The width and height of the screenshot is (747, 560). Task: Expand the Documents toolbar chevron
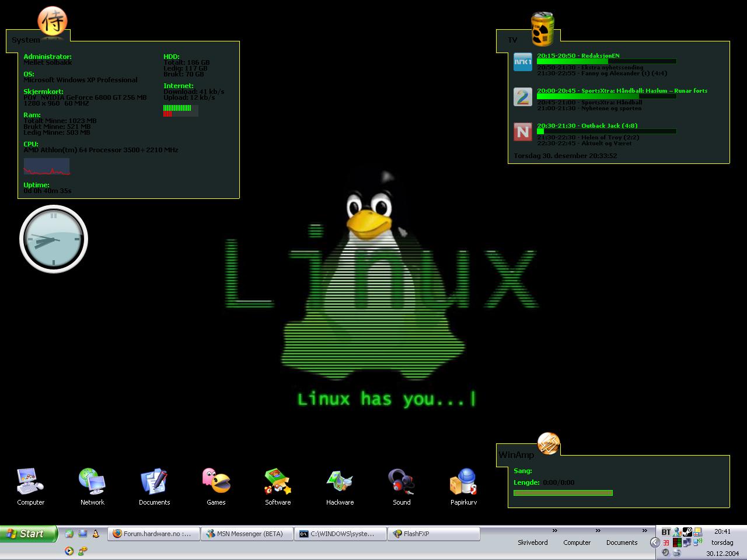[645, 531]
